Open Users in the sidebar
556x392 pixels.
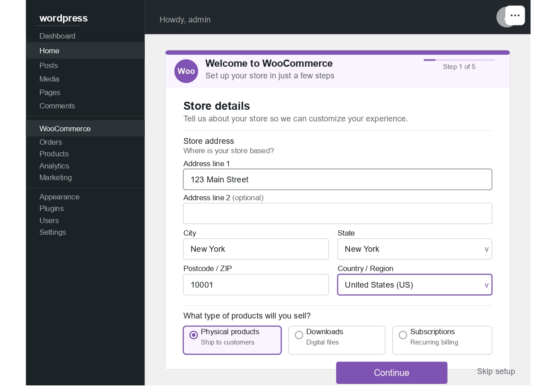[49, 220]
